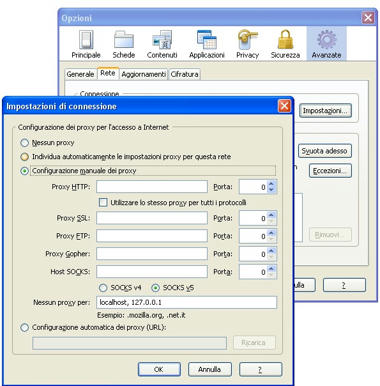
Task: Increase the Proxy SSL port value
Action: click(272, 215)
